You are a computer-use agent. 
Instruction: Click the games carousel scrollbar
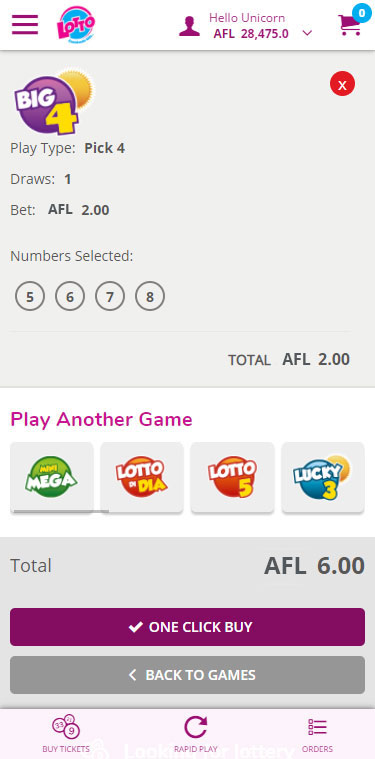click(61, 511)
